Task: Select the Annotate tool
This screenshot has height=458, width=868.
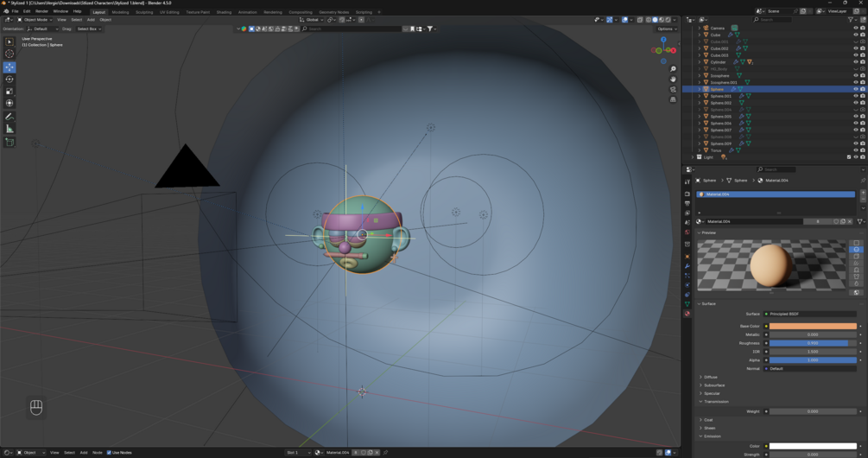Action: point(10,117)
